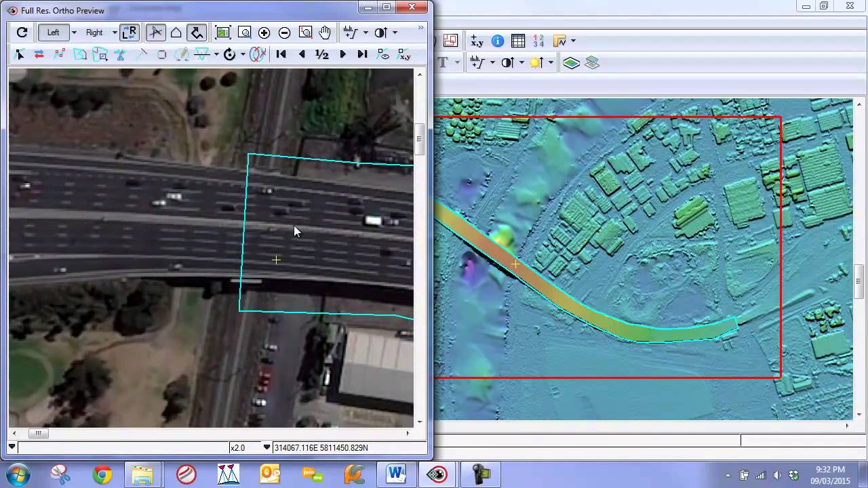The height and width of the screenshot is (488, 868).
Task: Click the ruler measure tool icon
Action: (x=560, y=41)
